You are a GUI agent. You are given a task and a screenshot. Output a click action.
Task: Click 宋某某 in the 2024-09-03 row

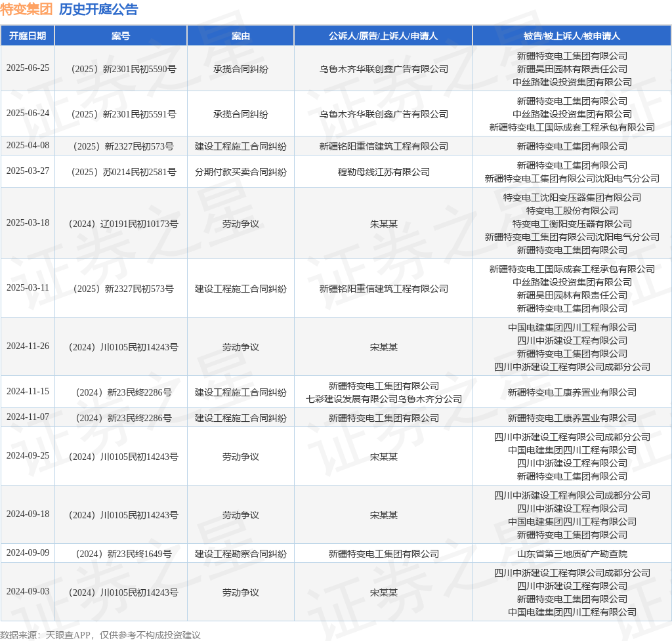click(x=383, y=593)
